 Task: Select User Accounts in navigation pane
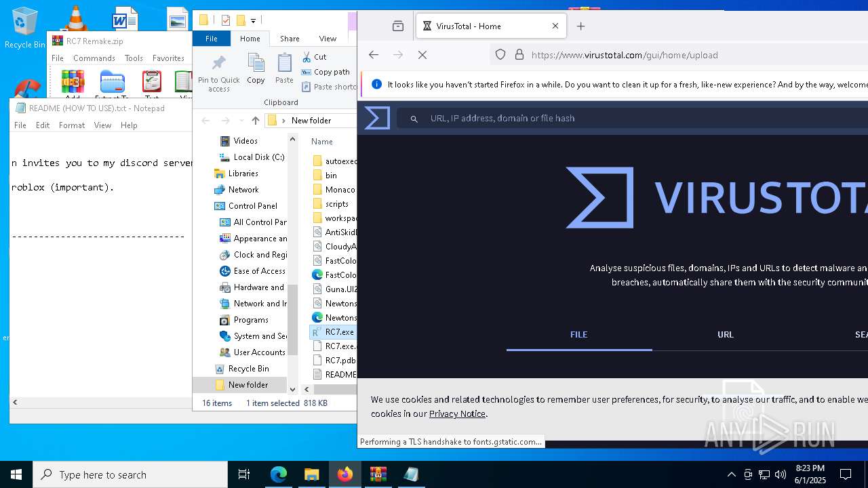coord(259,352)
